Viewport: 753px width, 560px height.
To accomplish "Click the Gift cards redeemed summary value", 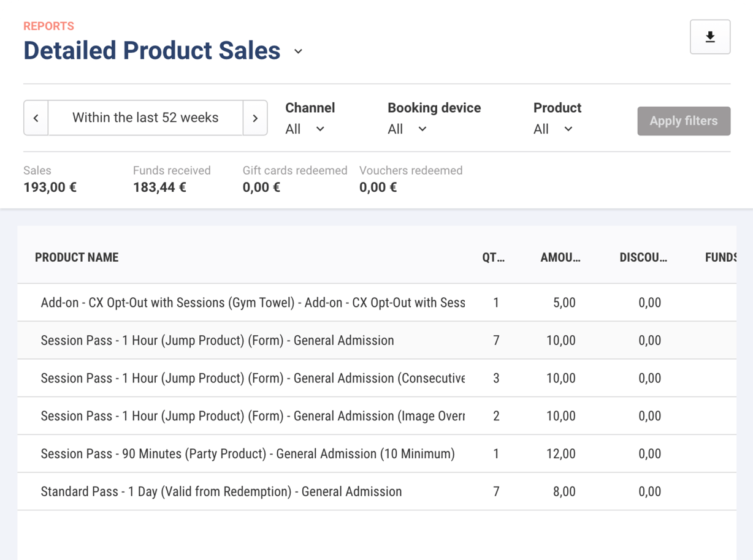I will coord(261,187).
